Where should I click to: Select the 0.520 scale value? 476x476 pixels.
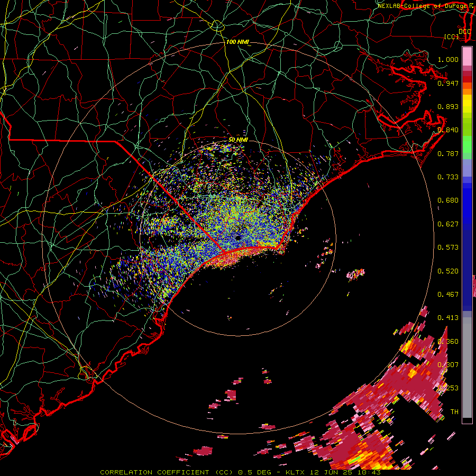(448, 271)
